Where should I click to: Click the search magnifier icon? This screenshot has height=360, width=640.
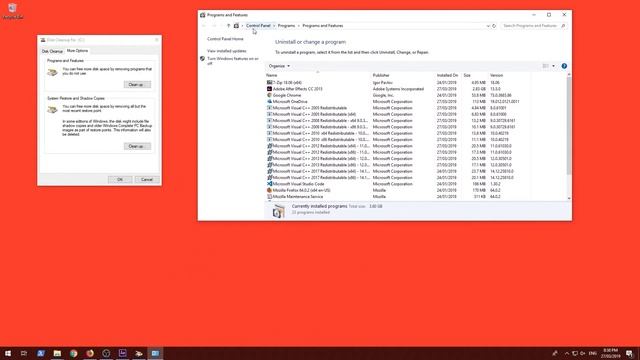[x=563, y=26]
